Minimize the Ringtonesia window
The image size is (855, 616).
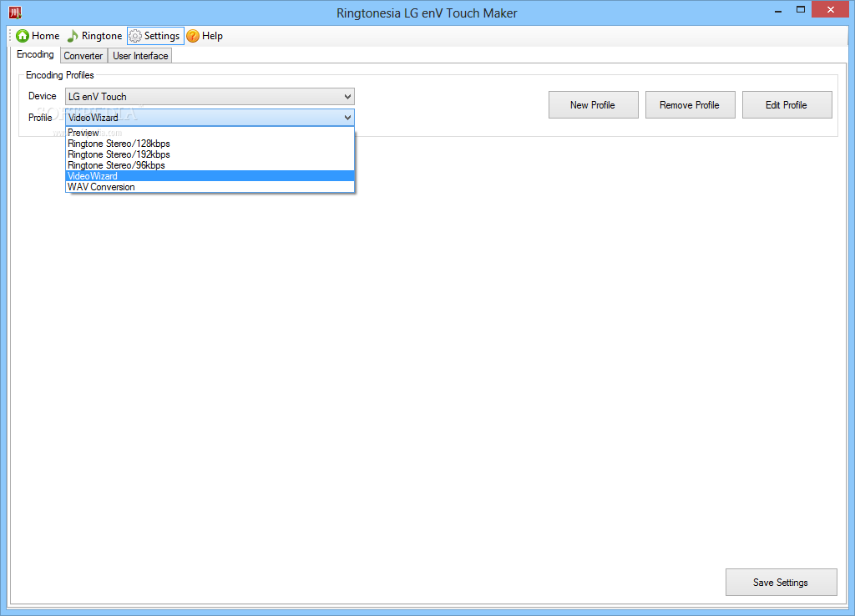coord(778,10)
